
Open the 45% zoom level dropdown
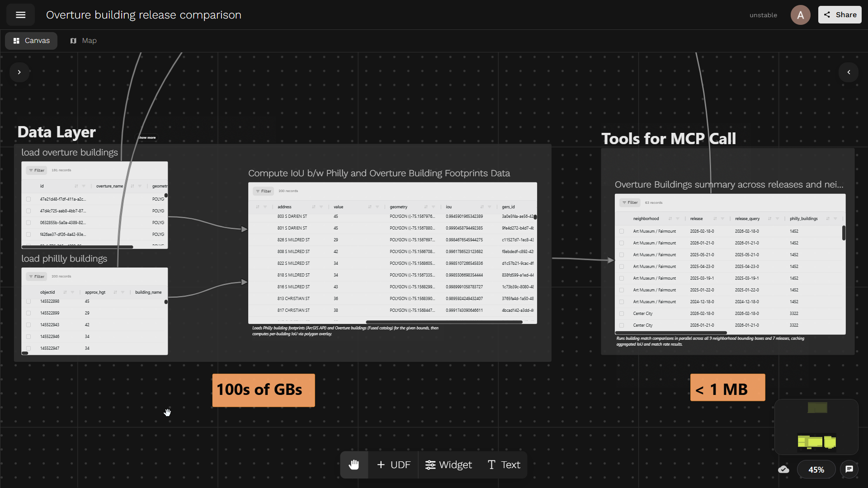[x=816, y=469]
